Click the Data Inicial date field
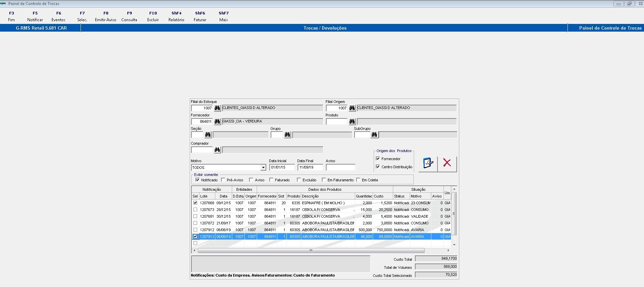Image resolution: width=644 pixels, height=287 pixels. click(282, 168)
